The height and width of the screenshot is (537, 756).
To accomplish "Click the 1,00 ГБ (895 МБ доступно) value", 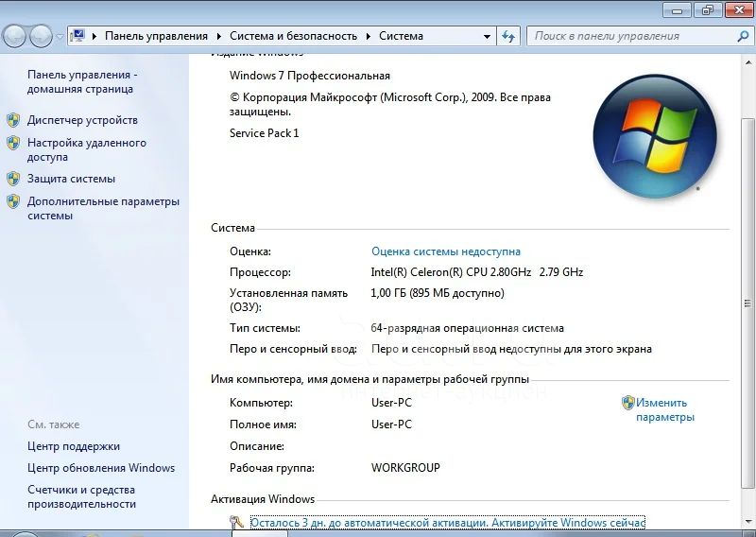I will click(x=438, y=293).
